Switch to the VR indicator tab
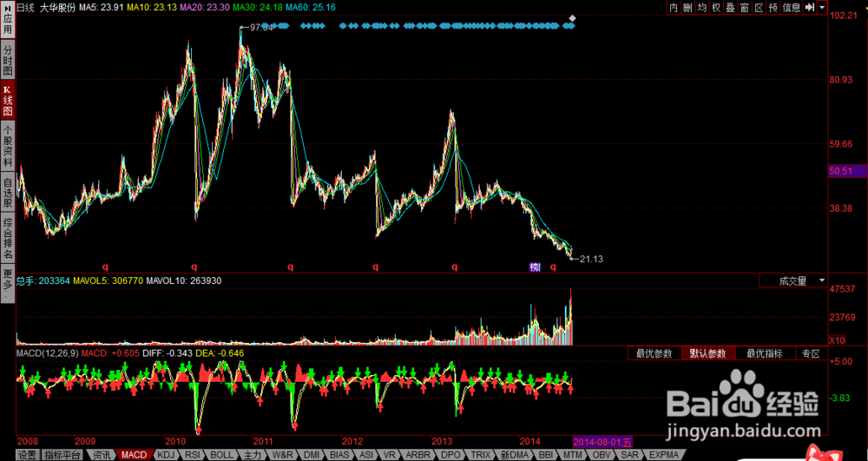The height and width of the screenshot is (461, 868). point(390,456)
